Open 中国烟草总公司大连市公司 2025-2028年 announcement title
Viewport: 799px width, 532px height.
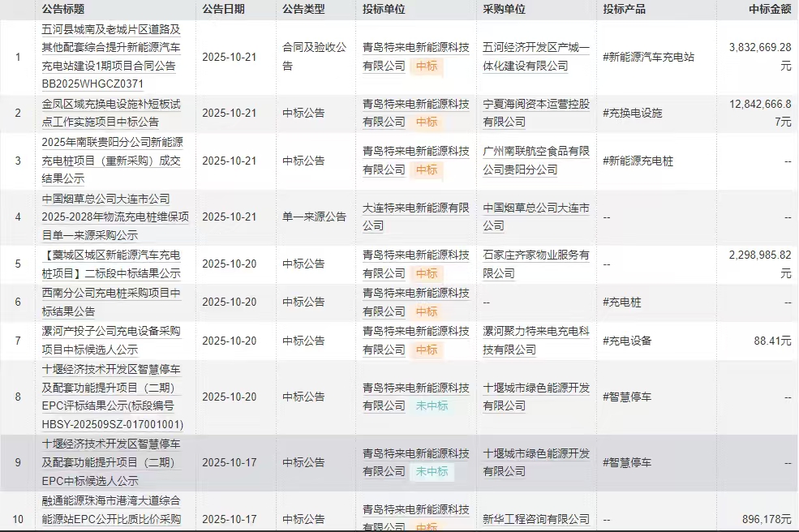[x=115, y=217]
